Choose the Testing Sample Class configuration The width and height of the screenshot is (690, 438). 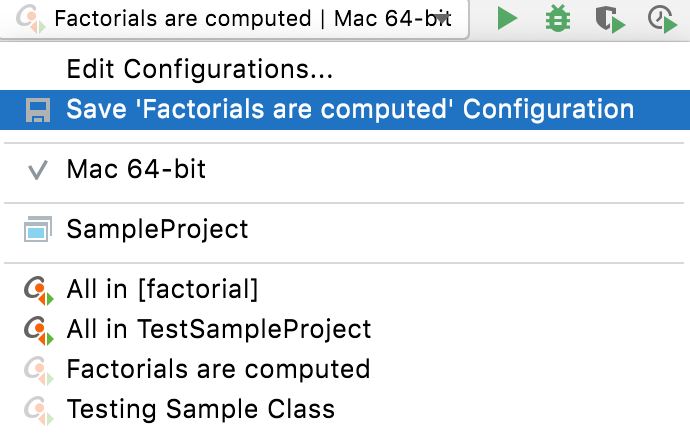click(x=200, y=409)
